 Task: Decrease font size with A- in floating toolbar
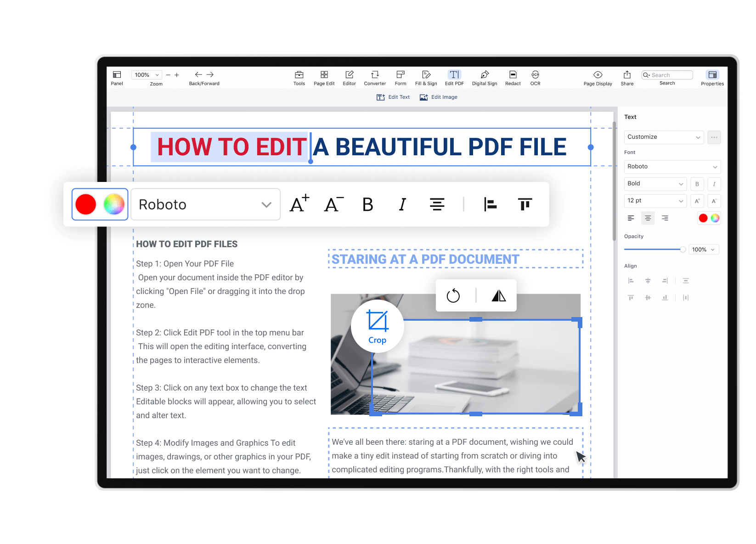point(334,204)
